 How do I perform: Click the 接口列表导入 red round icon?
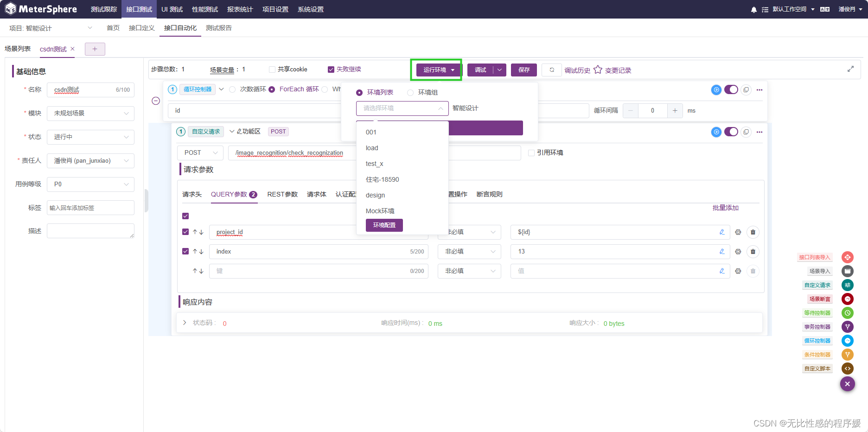848,257
